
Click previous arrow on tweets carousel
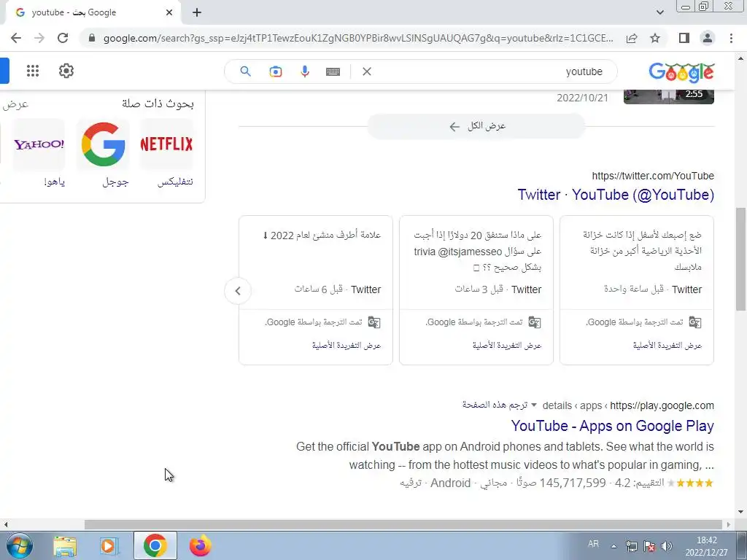pos(238,290)
